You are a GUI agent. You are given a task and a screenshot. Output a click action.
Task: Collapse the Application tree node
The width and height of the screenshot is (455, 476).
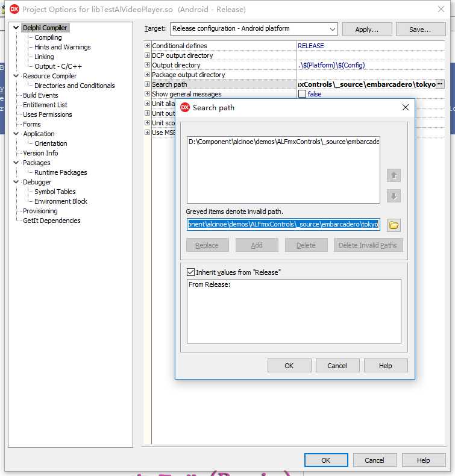point(16,134)
